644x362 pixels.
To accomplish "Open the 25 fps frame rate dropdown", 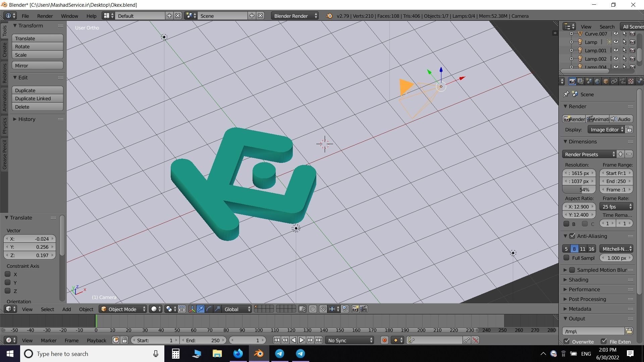I will tap(616, 206).
